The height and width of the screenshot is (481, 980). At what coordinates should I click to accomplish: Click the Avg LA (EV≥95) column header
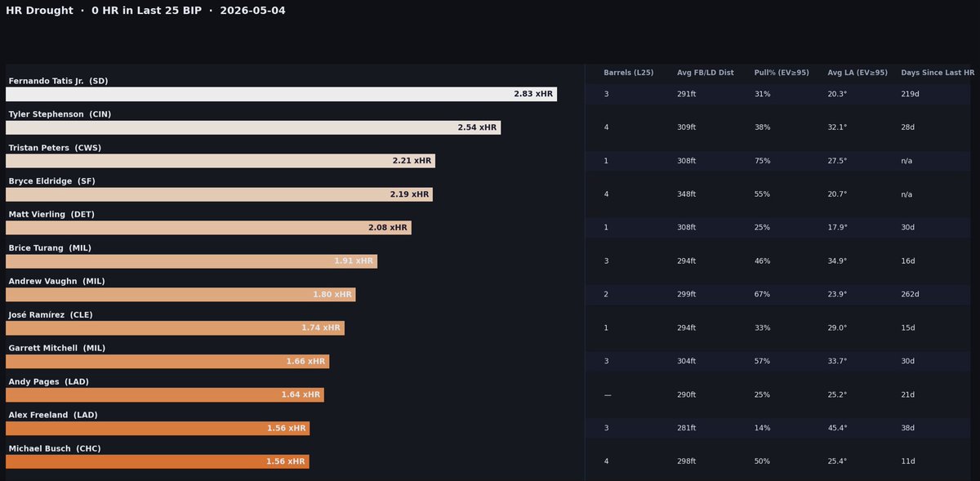tap(857, 73)
